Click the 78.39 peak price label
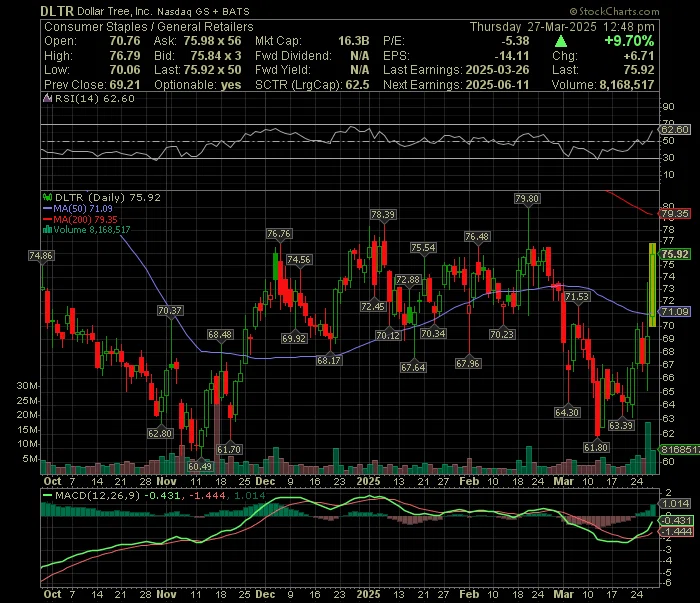The height and width of the screenshot is (603, 700). [383, 215]
